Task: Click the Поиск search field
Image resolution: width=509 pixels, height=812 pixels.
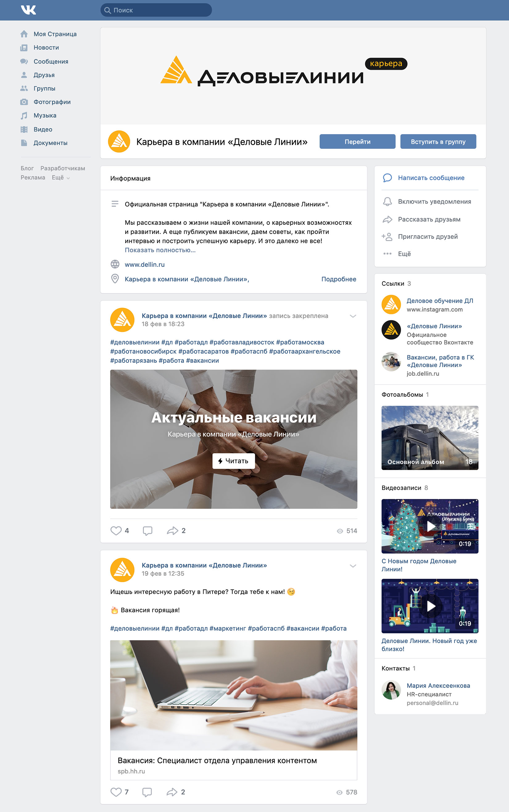Action: [x=156, y=10]
